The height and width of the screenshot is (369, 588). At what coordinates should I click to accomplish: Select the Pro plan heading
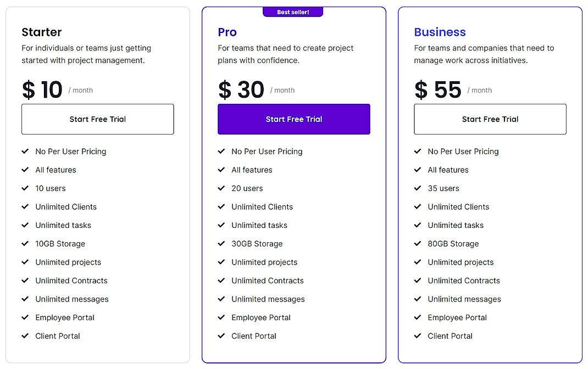tap(227, 32)
